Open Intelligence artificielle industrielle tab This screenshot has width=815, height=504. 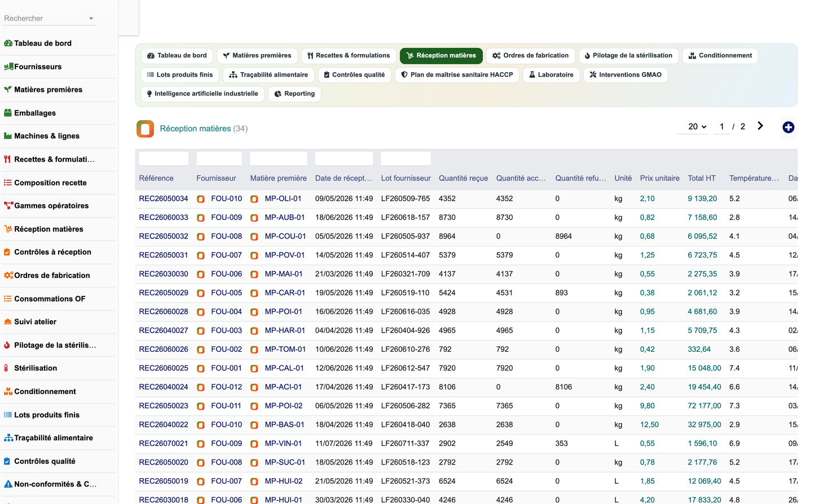point(202,94)
